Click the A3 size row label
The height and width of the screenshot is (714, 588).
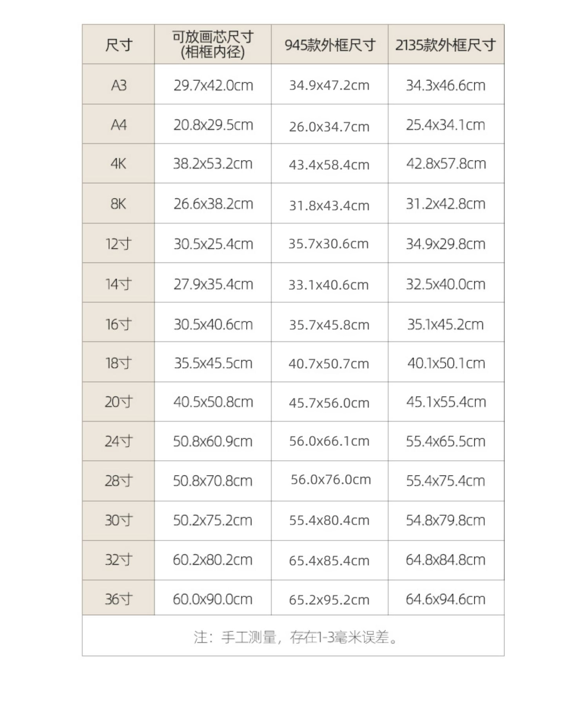click(x=118, y=85)
